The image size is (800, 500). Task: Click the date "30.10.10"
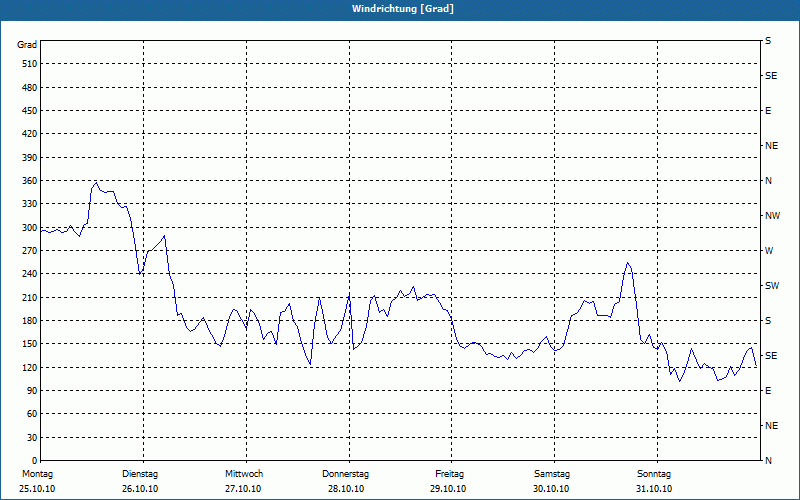click(551, 489)
